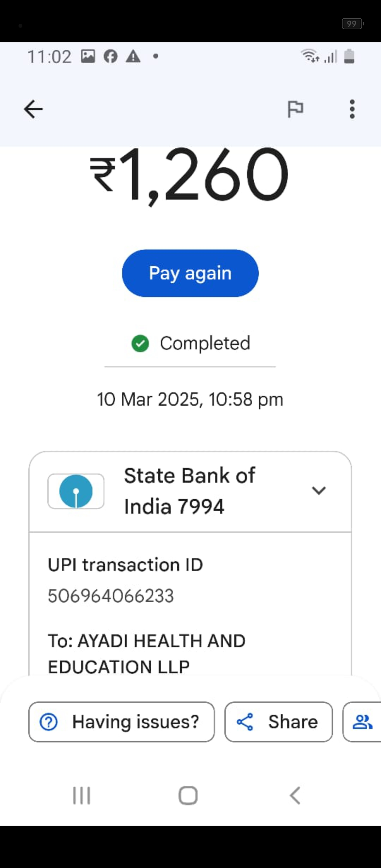The height and width of the screenshot is (868, 381).
Task: Tap the Facebook notification icon in status bar
Action: click(x=110, y=56)
